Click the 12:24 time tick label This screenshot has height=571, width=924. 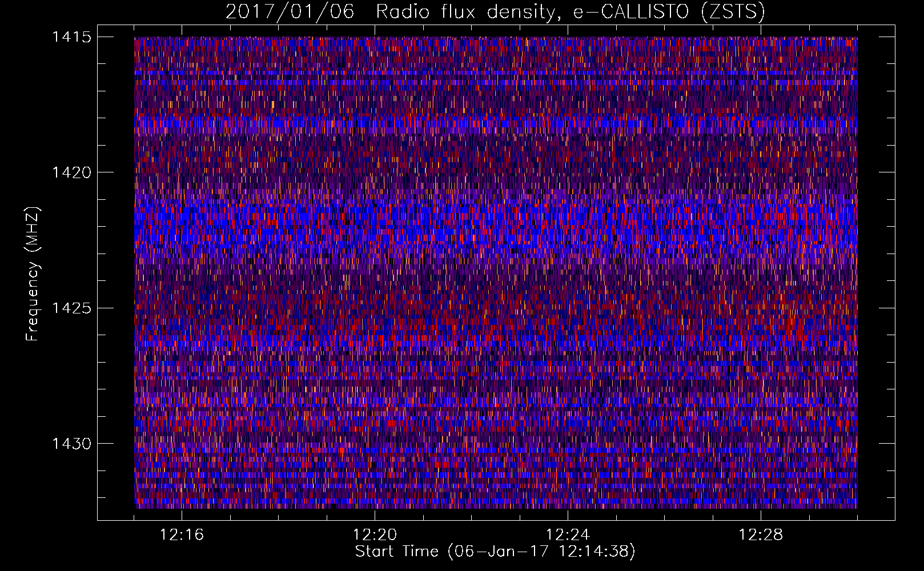(x=568, y=534)
